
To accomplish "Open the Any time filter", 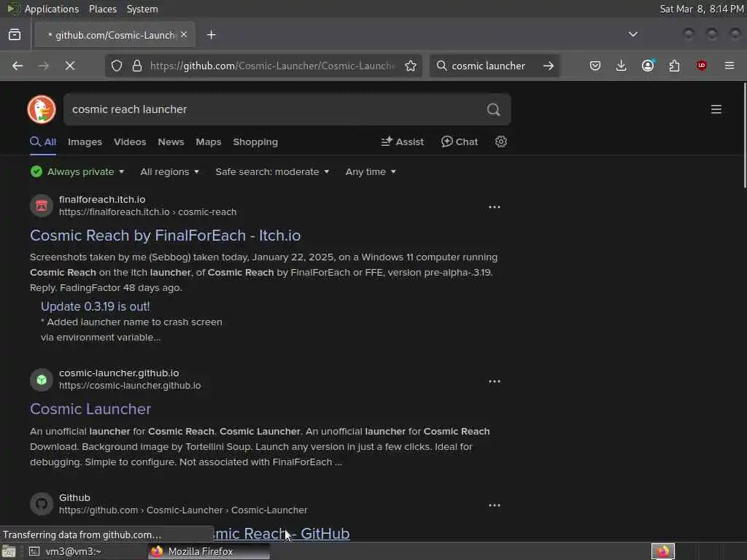I will (x=371, y=171).
